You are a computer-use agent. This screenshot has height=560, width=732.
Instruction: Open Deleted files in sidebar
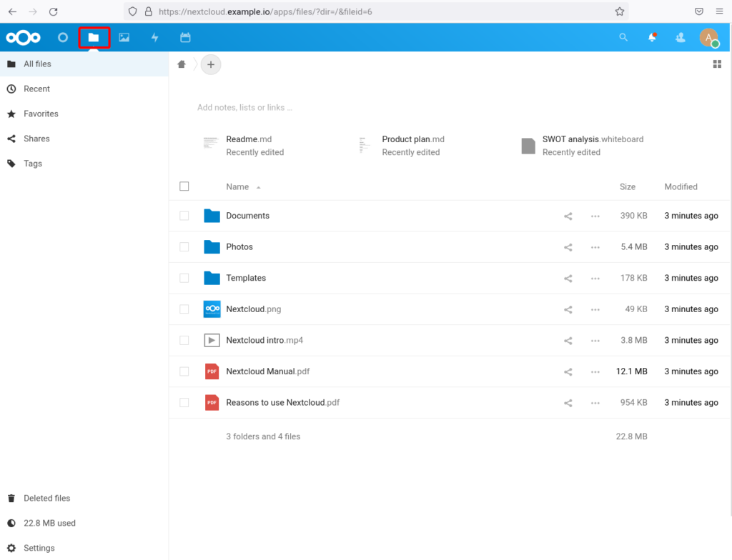click(48, 498)
